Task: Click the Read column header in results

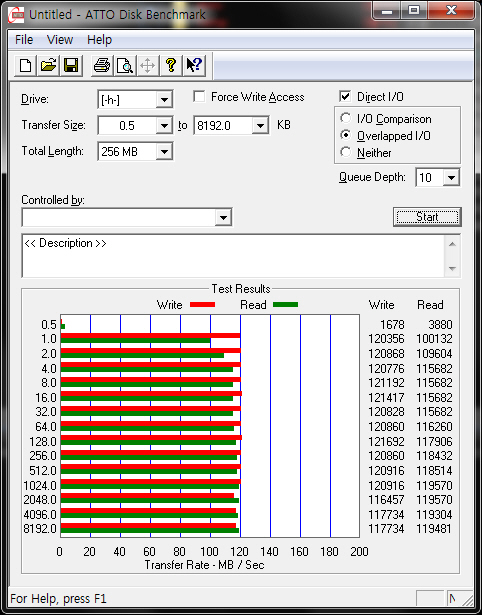Action: [430, 305]
